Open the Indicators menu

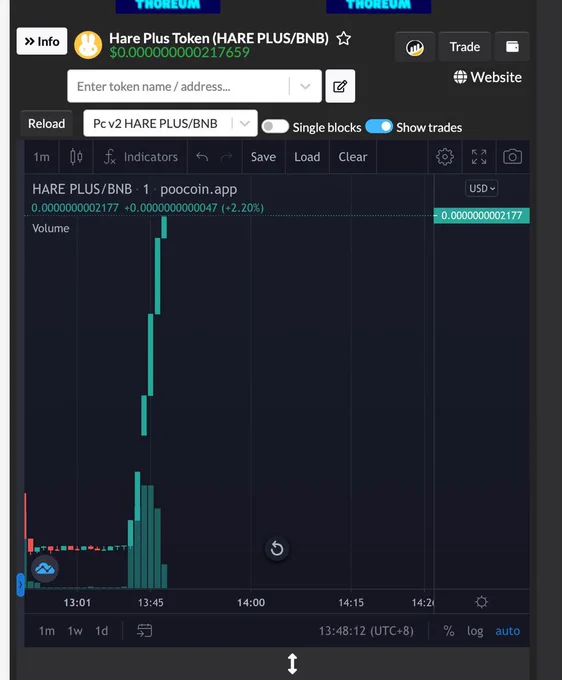(140, 157)
